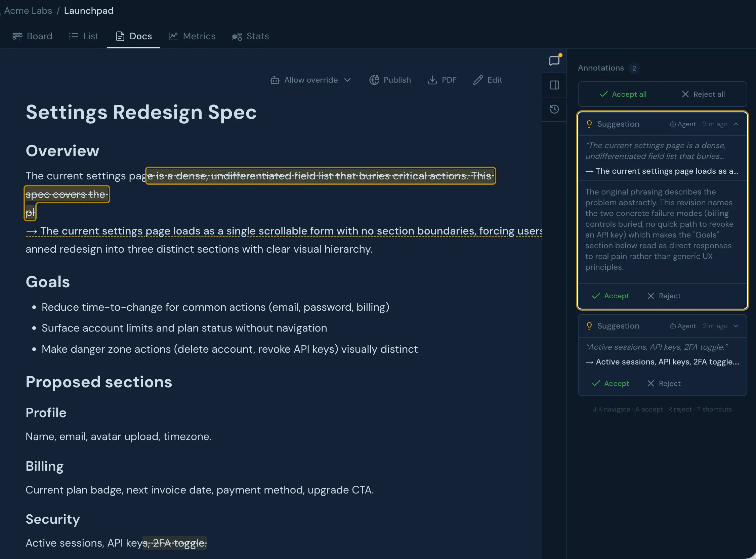Screen dimensions: 756x559
Task: Open the Allow override dropdown
Action: pos(310,80)
